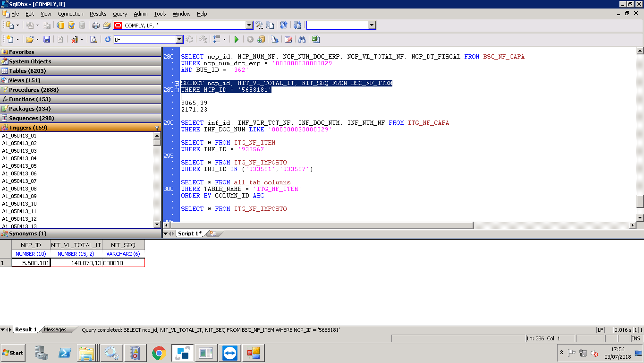Open the COMPLY, LF connection dropdown
The height and width of the screenshot is (363, 644).
tap(249, 26)
